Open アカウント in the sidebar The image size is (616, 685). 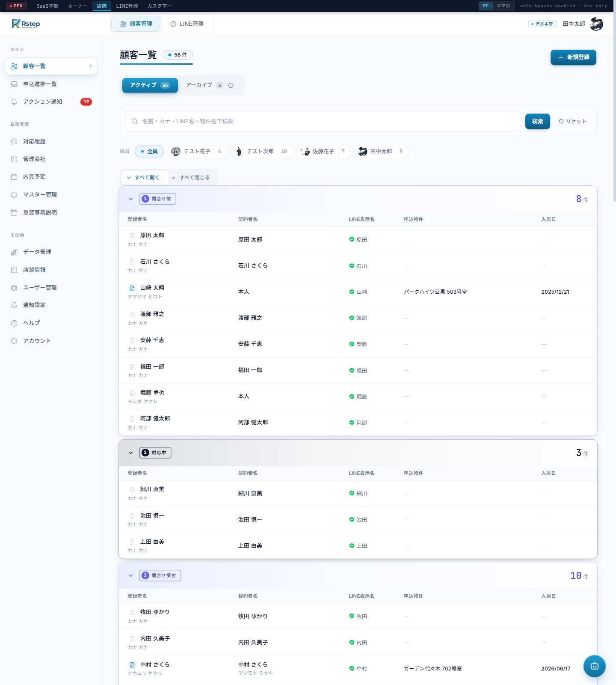[x=51, y=341]
